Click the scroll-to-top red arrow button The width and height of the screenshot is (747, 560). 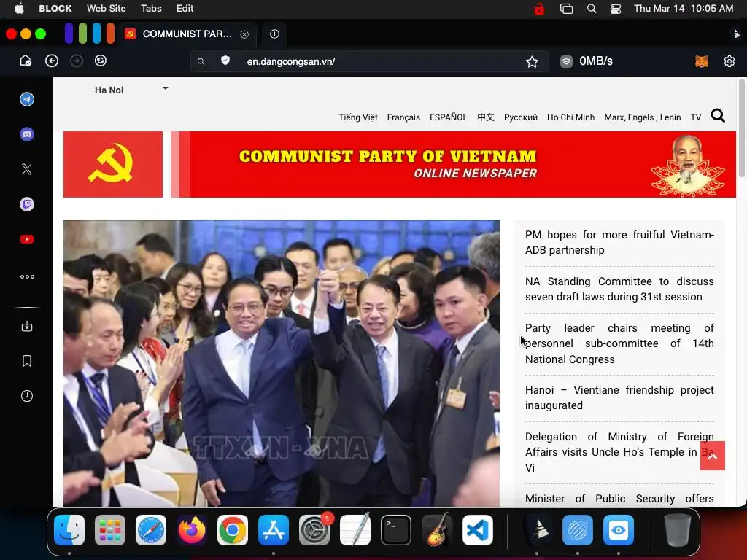(713, 456)
